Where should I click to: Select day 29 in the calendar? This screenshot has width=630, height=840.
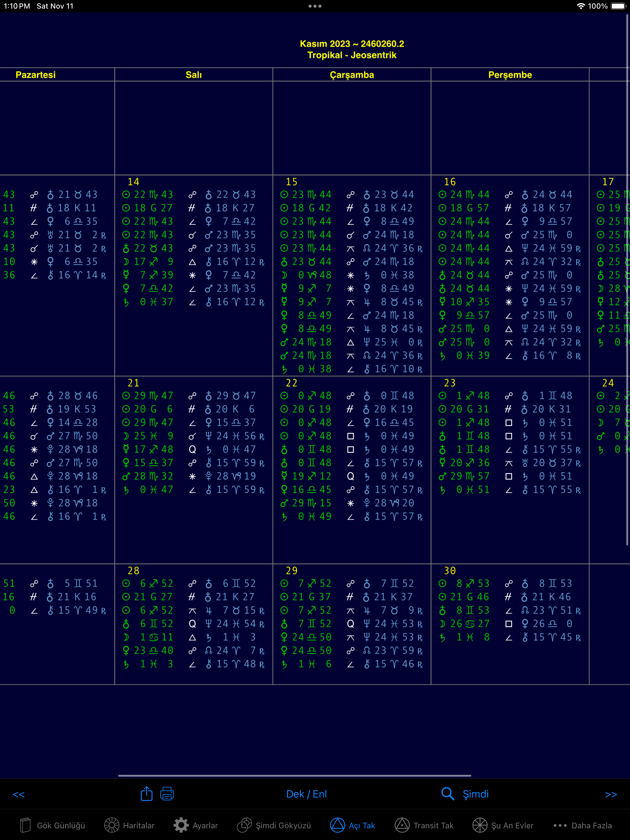(291, 570)
